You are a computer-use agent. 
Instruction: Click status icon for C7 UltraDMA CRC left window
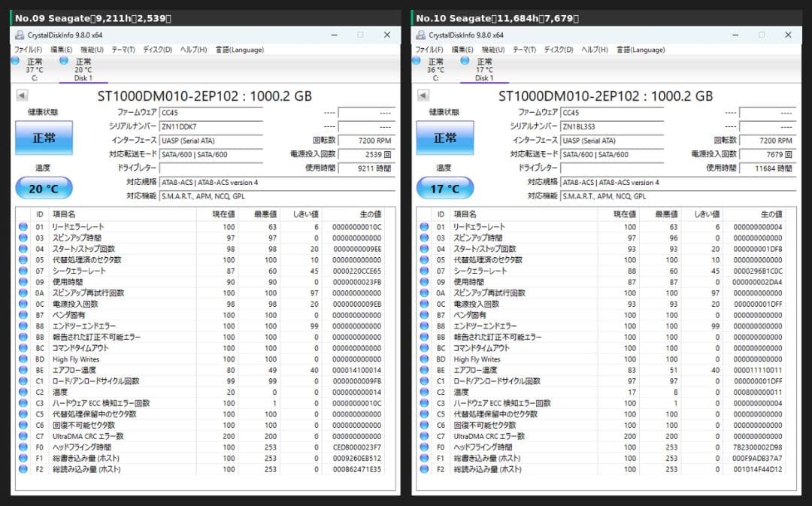click(x=23, y=436)
